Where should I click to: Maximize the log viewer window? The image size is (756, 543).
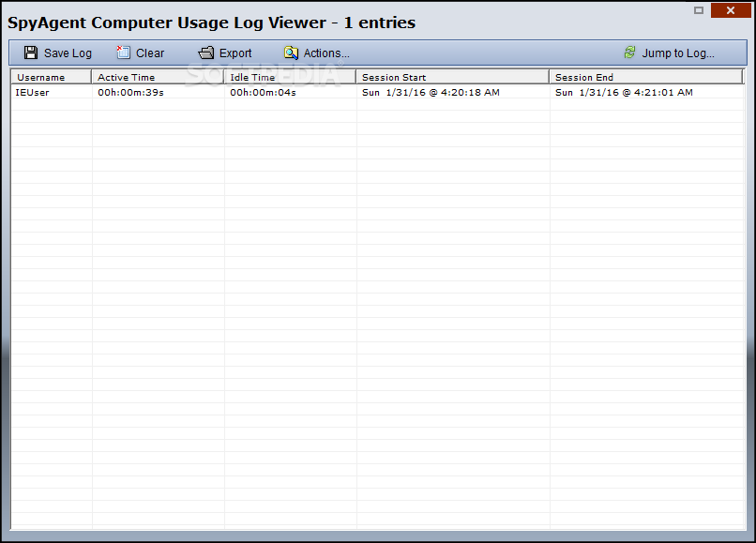point(699,10)
